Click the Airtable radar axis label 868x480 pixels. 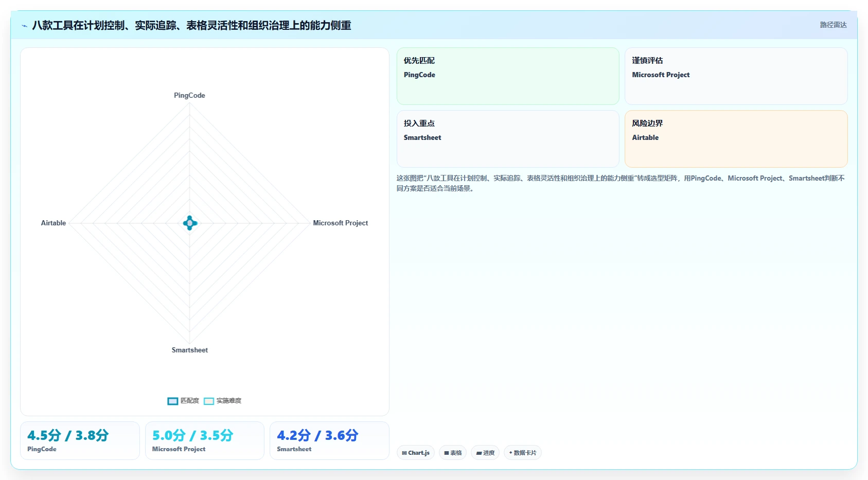tap(54, 223)
